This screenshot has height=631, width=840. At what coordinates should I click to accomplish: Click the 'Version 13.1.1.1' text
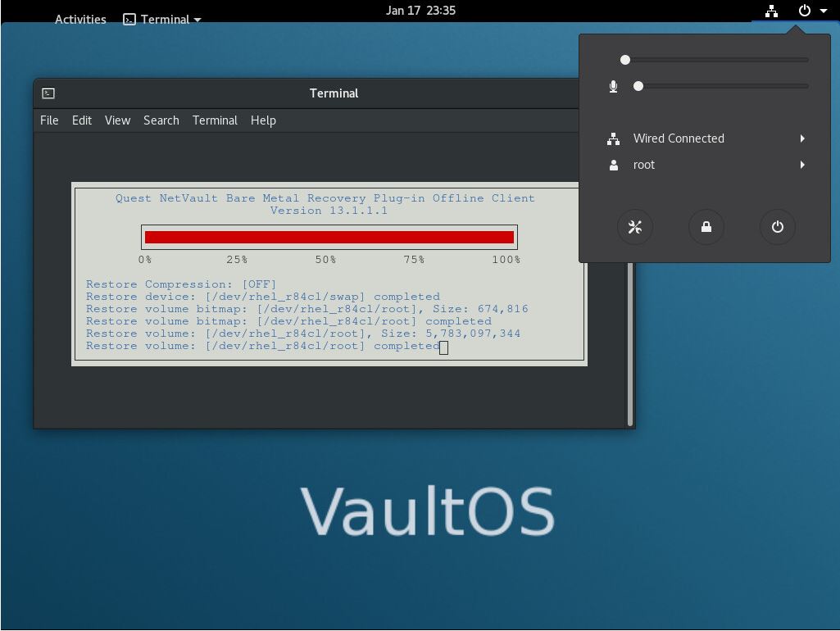329,211
